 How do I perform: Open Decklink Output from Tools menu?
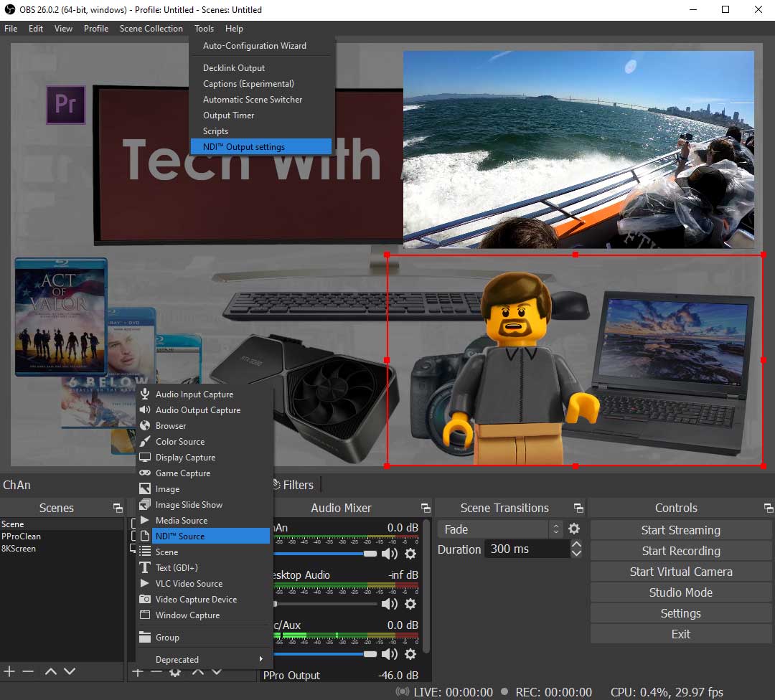coord(261,67)
